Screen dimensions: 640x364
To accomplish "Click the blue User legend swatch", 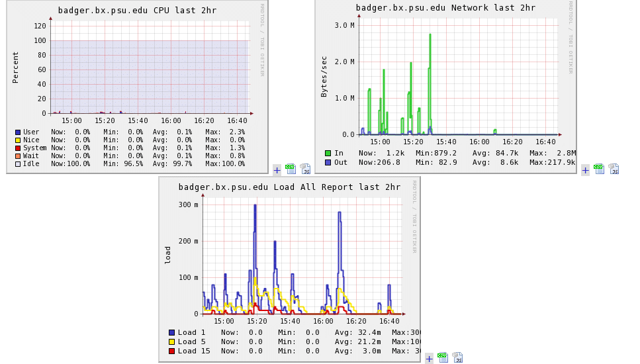I will (18, 132).
